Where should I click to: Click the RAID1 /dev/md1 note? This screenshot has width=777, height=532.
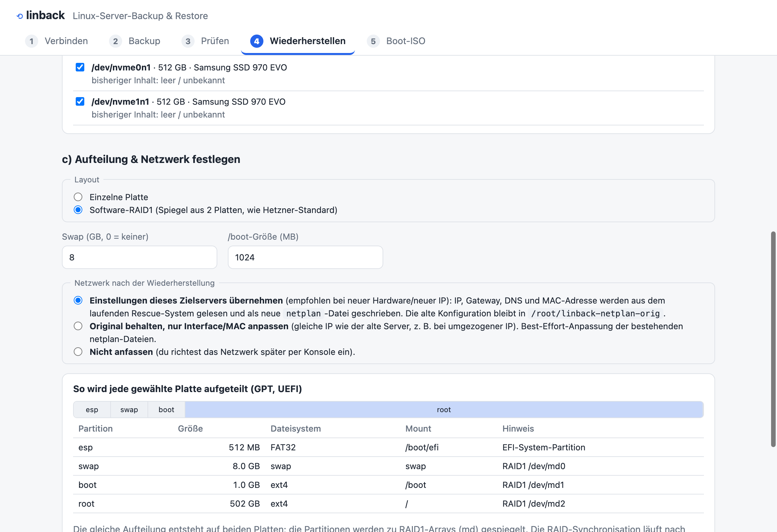[x=533, y=485]
